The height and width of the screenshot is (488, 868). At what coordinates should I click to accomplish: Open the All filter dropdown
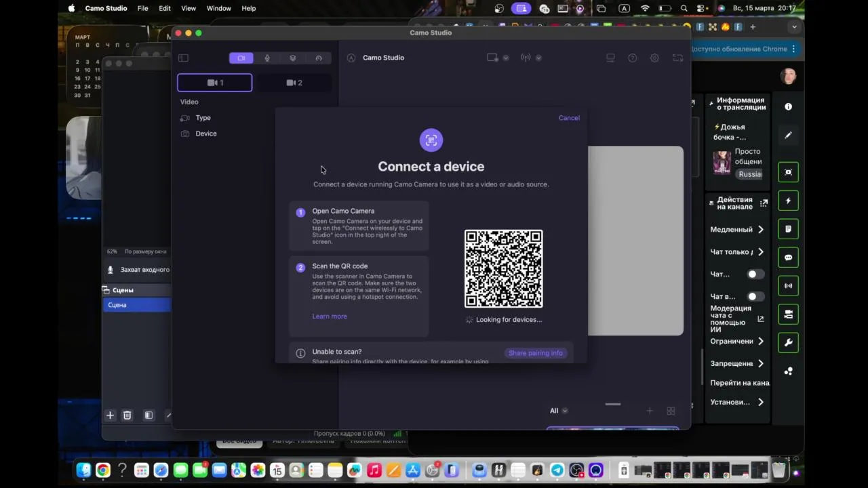point(559,411)
